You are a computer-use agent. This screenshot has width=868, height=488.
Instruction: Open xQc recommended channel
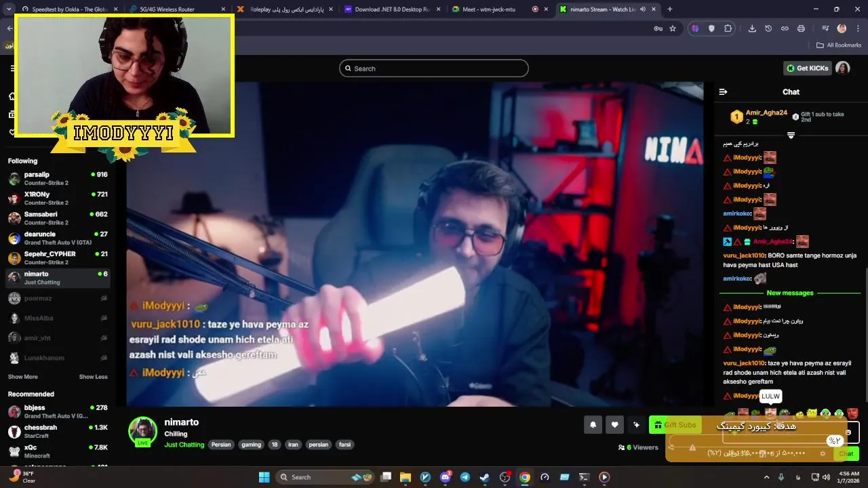coord(58,451)
